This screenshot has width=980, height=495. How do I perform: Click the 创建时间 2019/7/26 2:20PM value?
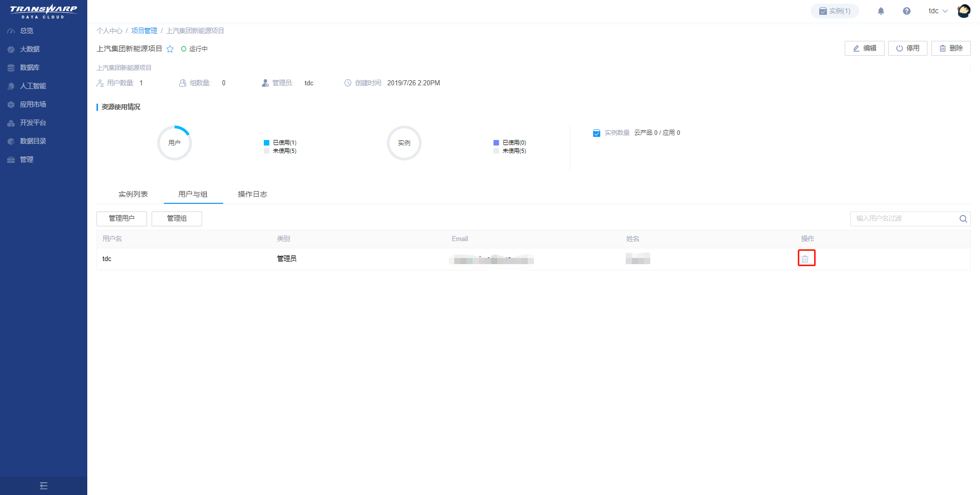413,83
